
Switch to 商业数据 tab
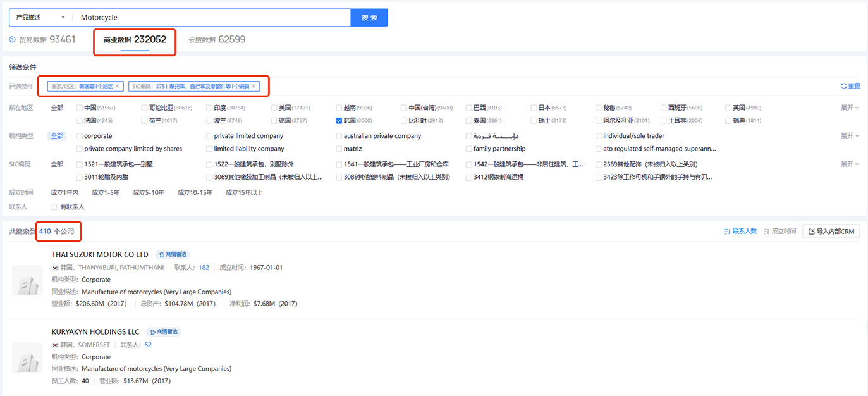(135, 39)
